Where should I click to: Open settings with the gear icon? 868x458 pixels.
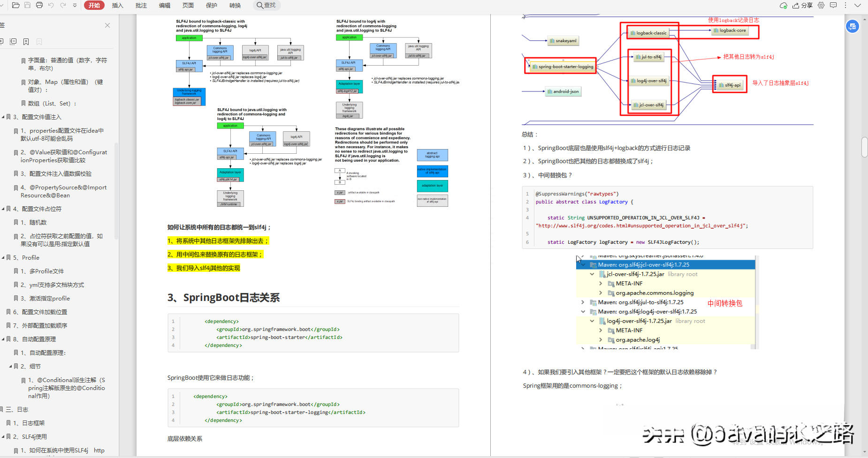[x=821, y=5]
